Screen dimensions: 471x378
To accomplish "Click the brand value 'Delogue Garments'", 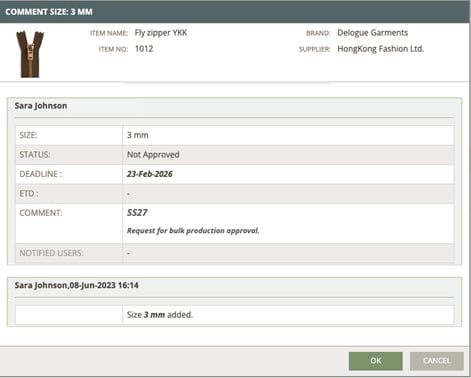I will [x=373, y=33].
